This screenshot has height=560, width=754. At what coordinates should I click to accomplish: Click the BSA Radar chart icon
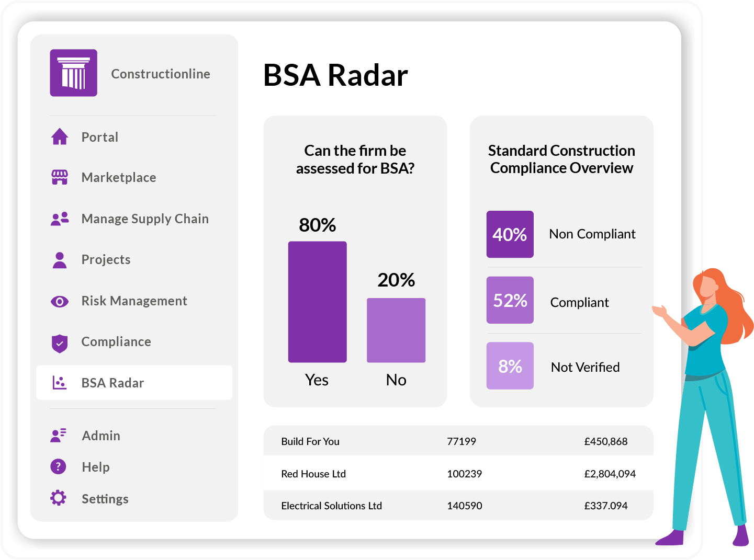tap(60, 383)
